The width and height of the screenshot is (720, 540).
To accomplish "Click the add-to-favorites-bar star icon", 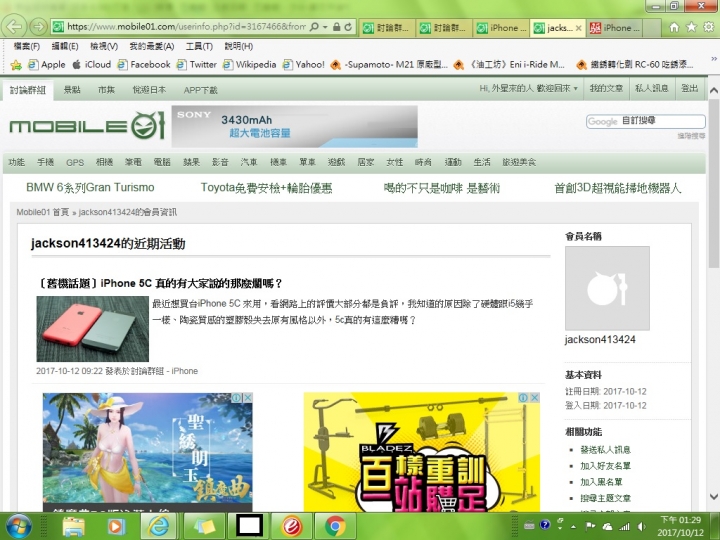I will pos(16,65).
